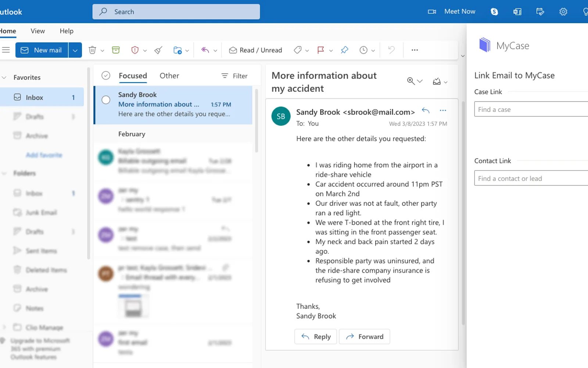588x368 pixels.
Task: Click the New mail button
Action: pos(42,50)
